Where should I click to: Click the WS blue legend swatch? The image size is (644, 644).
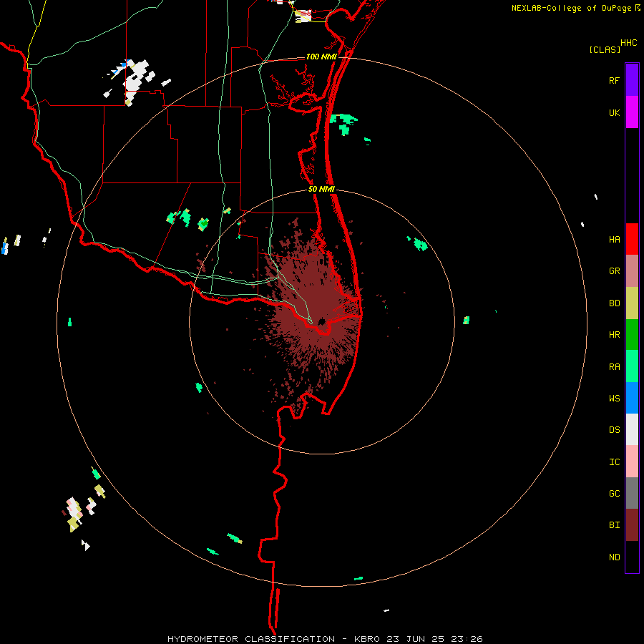(632, 398)
